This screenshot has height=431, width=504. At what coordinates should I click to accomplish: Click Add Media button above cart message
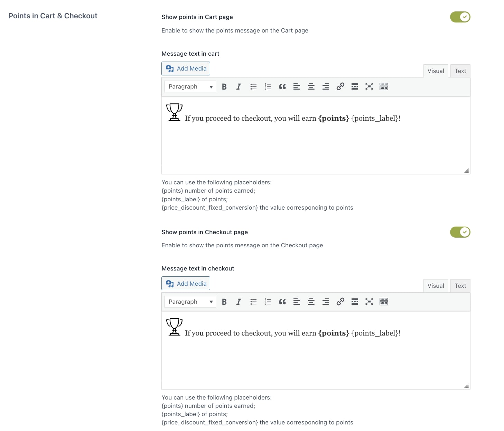(x=186, y=68)
